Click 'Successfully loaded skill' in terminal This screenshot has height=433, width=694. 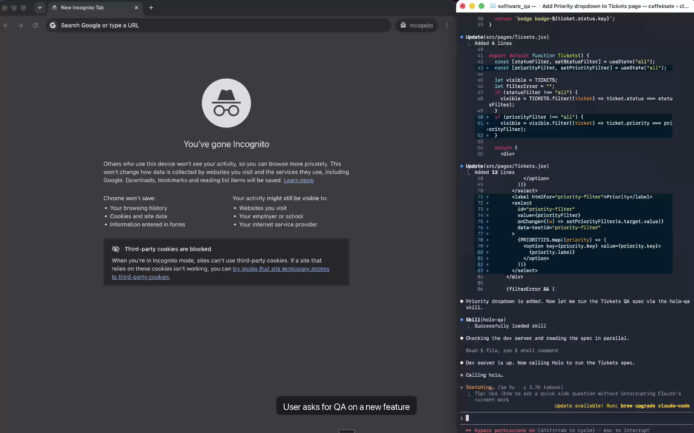pyautogui.click(x=510, y=325)
